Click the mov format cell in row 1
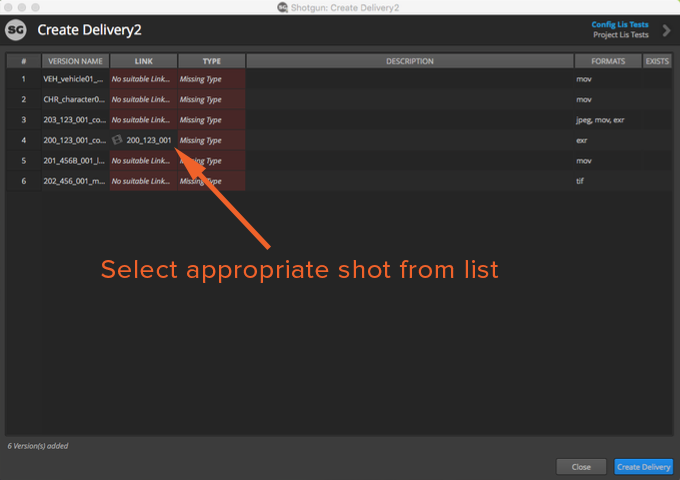Viewport: 680px width, 480px height. (x=608, y=79)
